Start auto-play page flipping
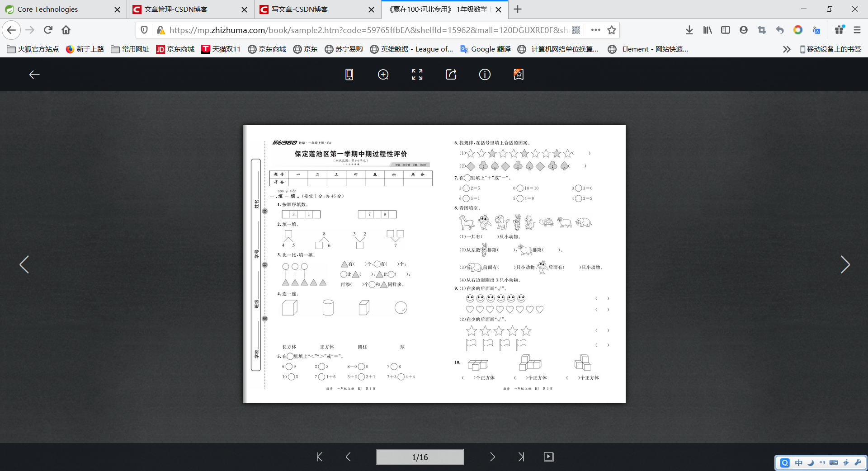This screenshot has width=868, height=471. click(x=549, y=457)
